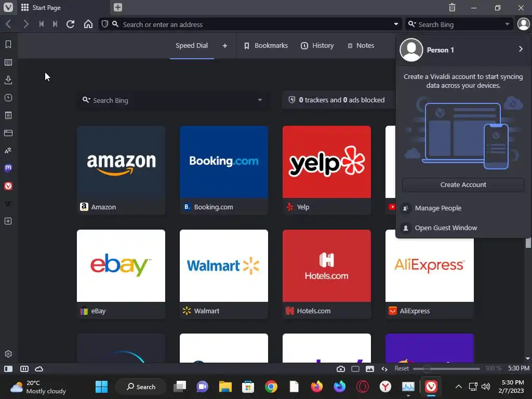Open the Hotels.com speed dial
532x399 pixels.
(x=327, y=274)
